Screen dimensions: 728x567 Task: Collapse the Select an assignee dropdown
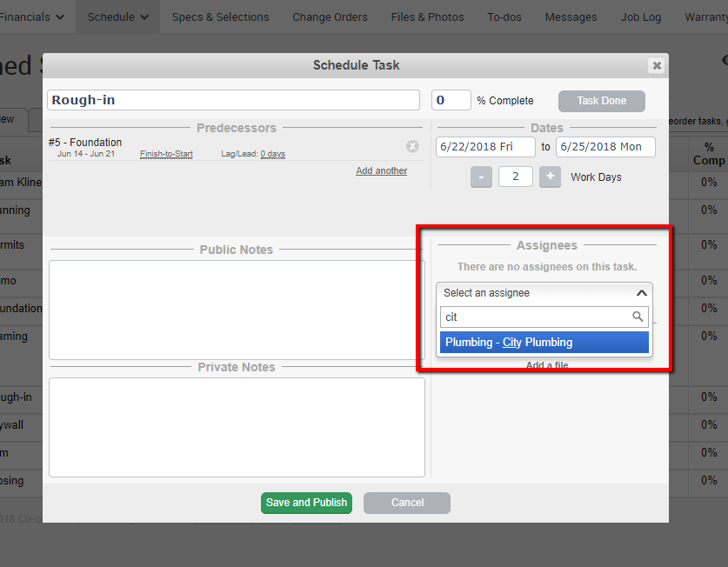click(641, 293)
